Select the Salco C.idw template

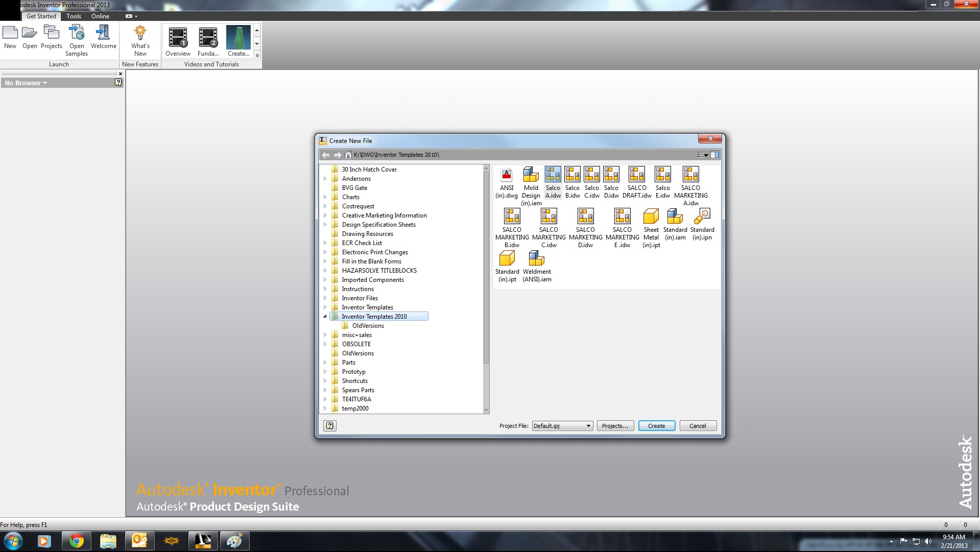click(x=592, y=183)
